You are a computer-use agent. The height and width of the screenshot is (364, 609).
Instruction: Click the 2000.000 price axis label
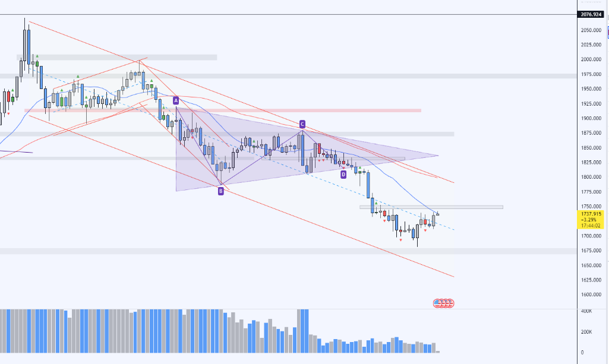(591, 59)
